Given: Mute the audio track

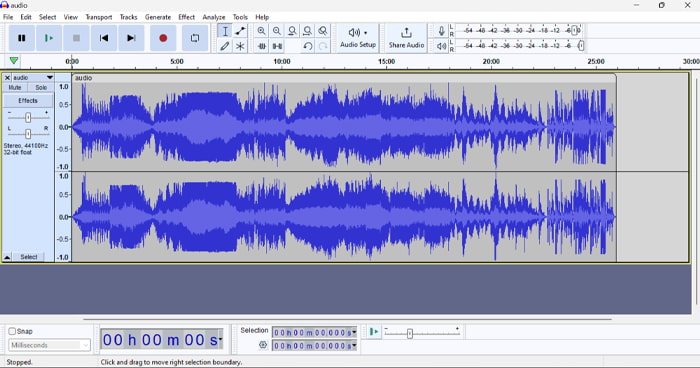Looking at the screenshot, I should point(15,88).
